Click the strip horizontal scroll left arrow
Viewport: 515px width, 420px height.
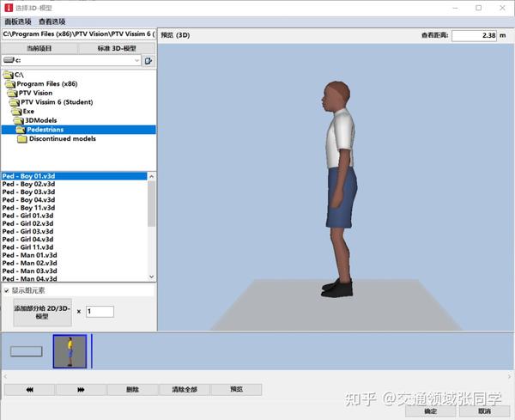click(x=5, y=376)
